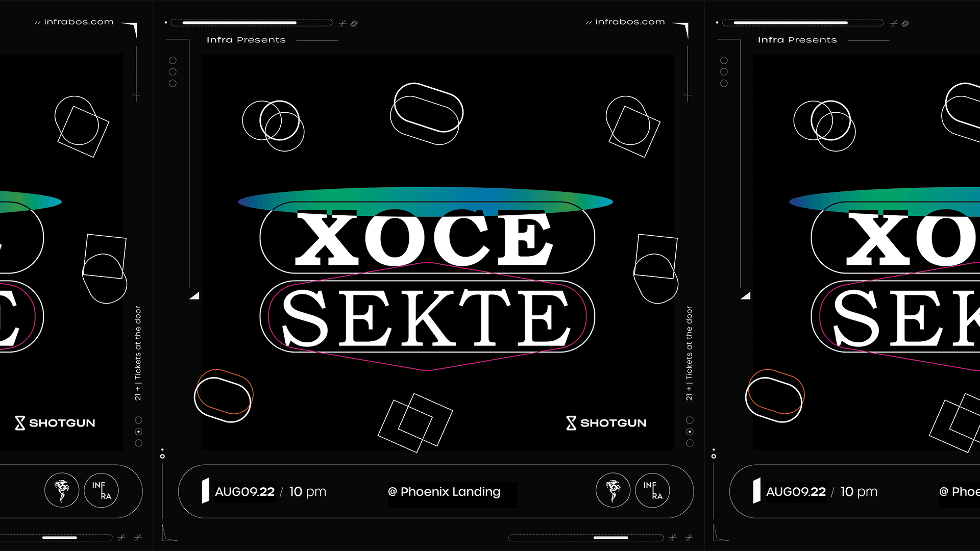The width and height of the screenshot is (980, 551).
Task: Select the top empty circle below Infra Presents
Action: tap(173, 60)
